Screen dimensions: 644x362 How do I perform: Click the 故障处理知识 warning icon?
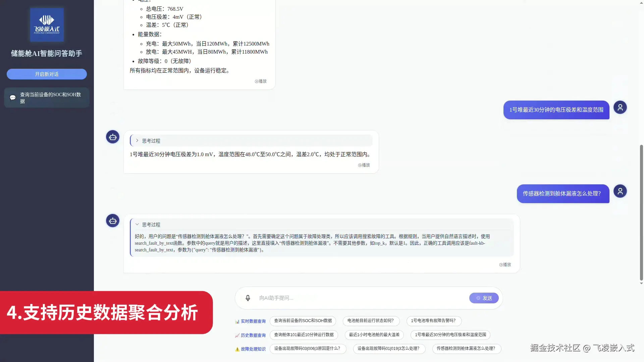click(x=237, y=349)
